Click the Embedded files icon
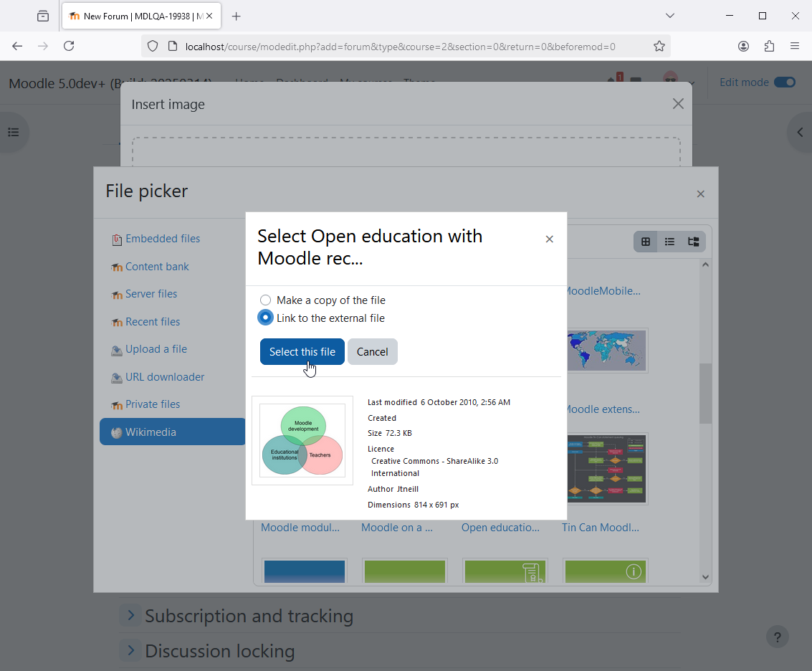 (x=117, y=239)
